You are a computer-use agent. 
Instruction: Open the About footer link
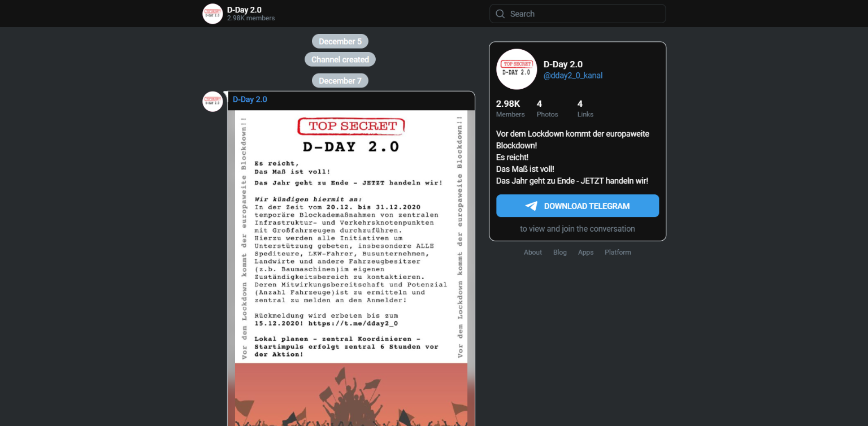533,253
